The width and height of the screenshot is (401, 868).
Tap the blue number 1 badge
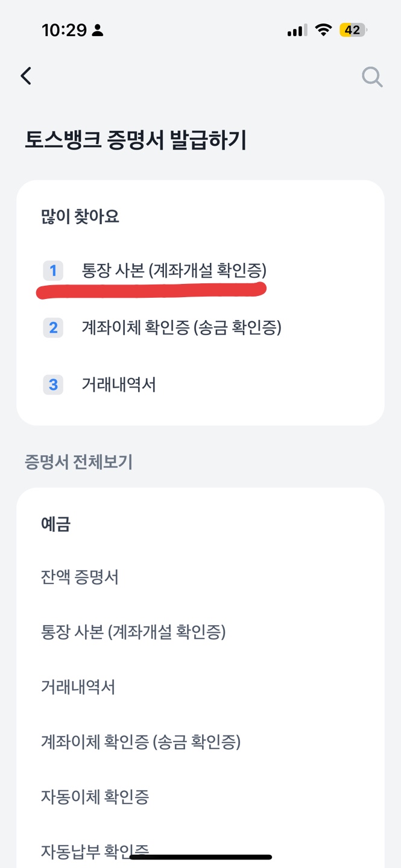point(53,271)
